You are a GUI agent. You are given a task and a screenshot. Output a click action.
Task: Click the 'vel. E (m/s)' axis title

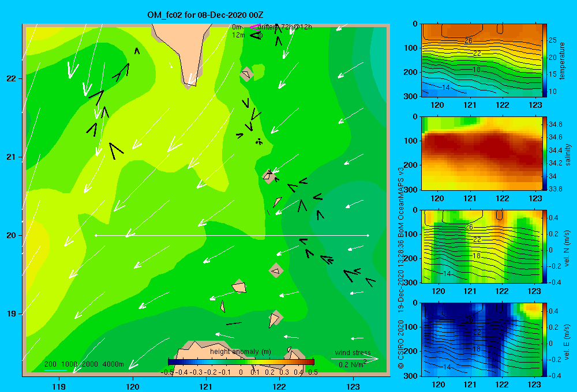click(x=567, y=341)
